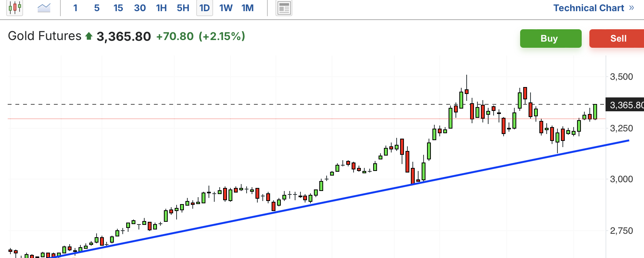Choose the 1D daily timeframe

pyautogui.click(x=205, y=8)
